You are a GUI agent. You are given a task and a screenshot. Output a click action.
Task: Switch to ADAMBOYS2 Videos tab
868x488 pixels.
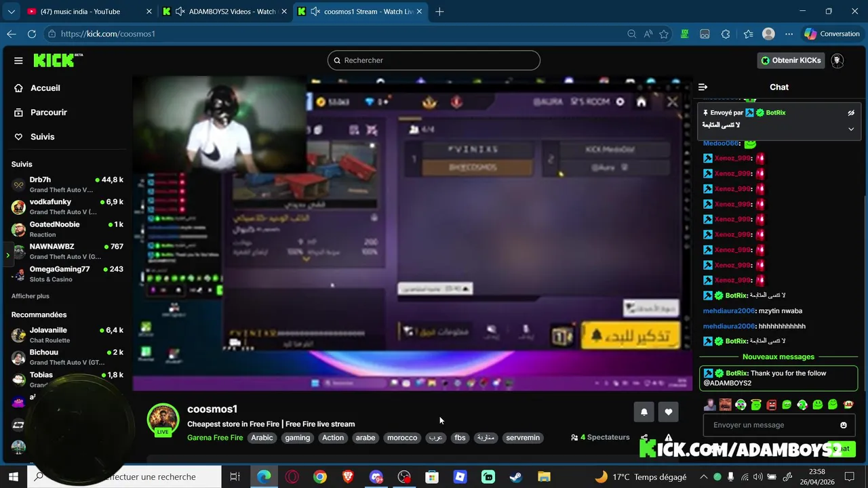tap(226, 12)
